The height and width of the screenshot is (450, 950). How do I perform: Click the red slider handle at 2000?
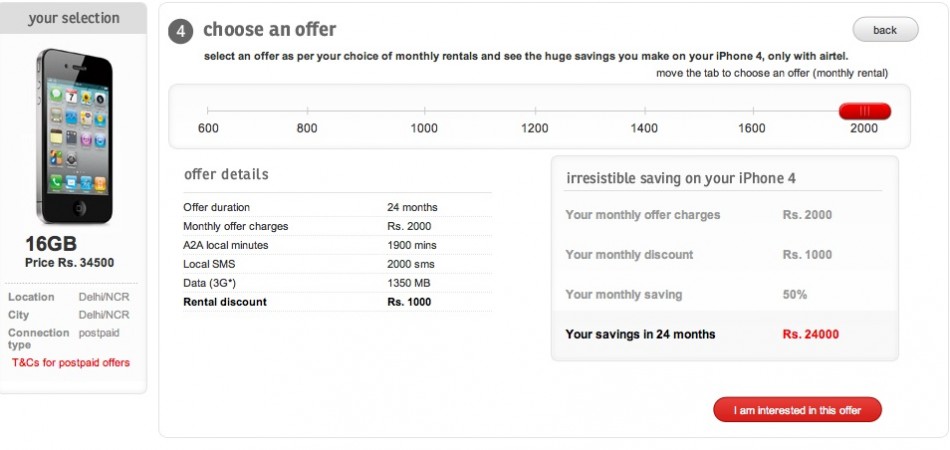(x=864, y=111)
